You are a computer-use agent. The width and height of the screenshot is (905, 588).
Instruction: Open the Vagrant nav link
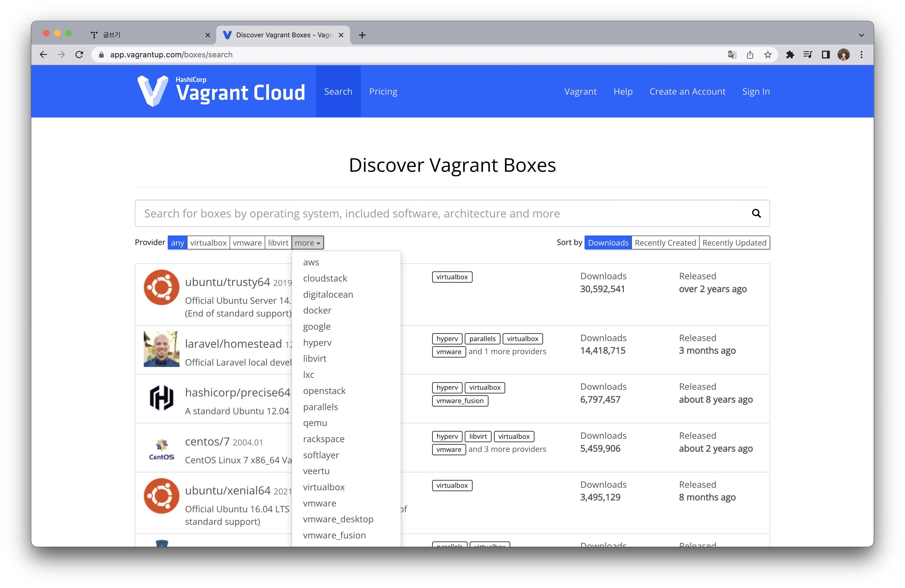coord(580,92)
